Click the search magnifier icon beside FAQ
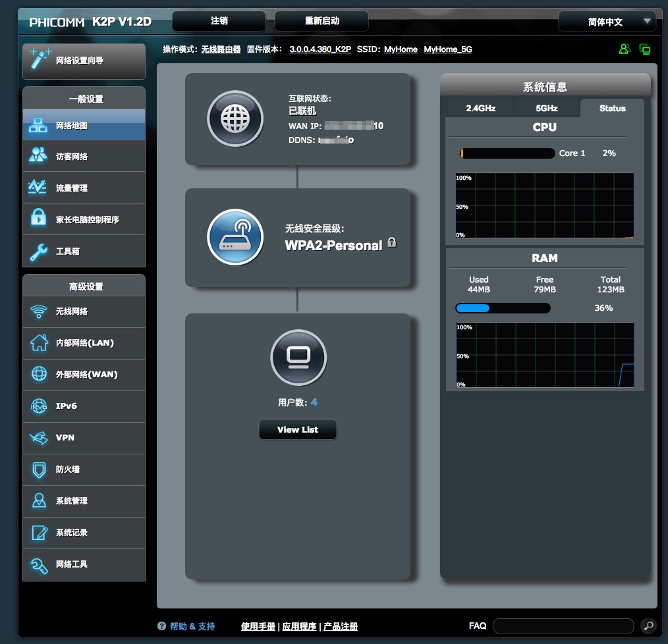This screenshot has width=668, height=644. 648,626
